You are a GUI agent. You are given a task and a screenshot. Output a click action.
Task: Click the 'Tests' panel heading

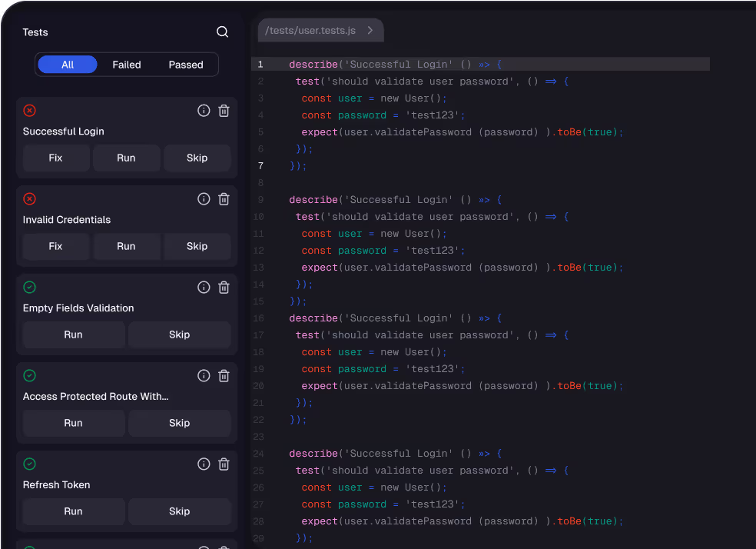[x=35, y=32]
